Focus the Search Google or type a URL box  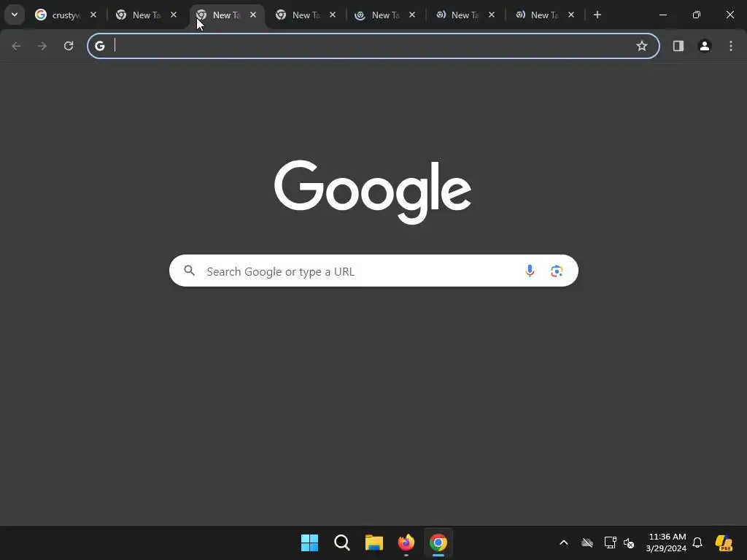(373, 271)
